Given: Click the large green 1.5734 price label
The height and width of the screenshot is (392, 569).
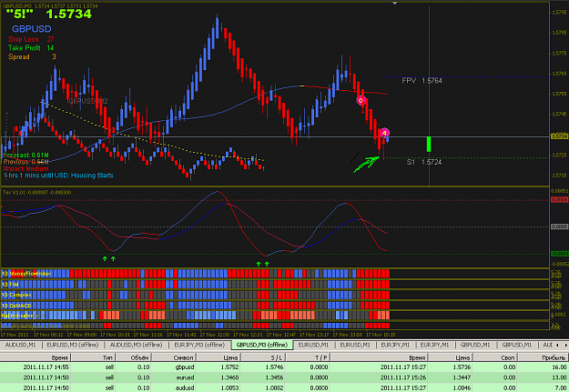Looking at the screenshot, I should coord(69,14).
